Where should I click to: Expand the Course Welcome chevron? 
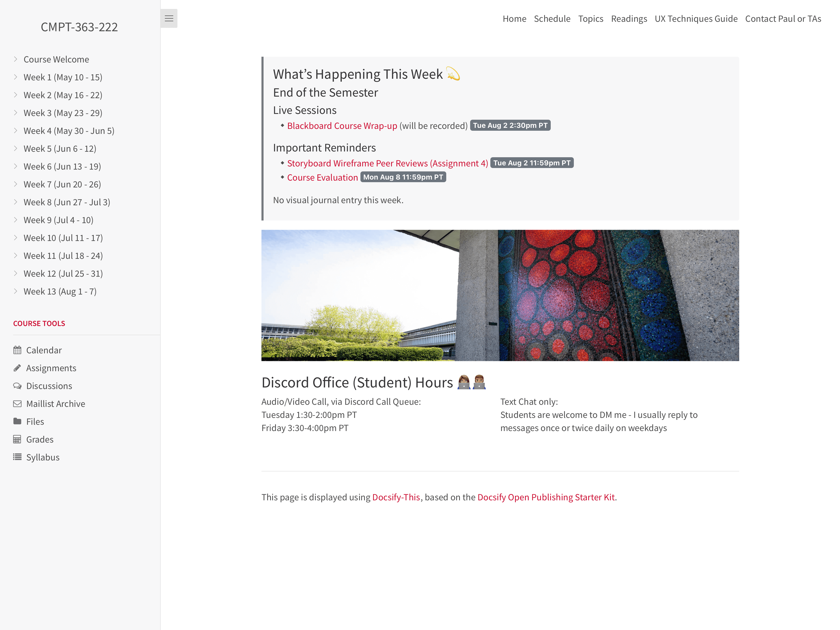coord(15,59)
